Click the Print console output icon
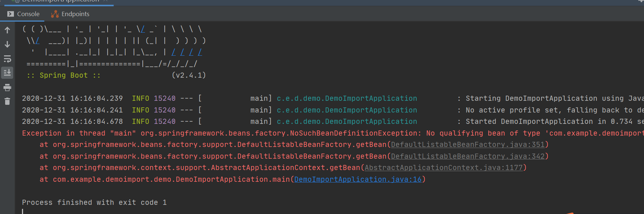 [x=7, y=88]
